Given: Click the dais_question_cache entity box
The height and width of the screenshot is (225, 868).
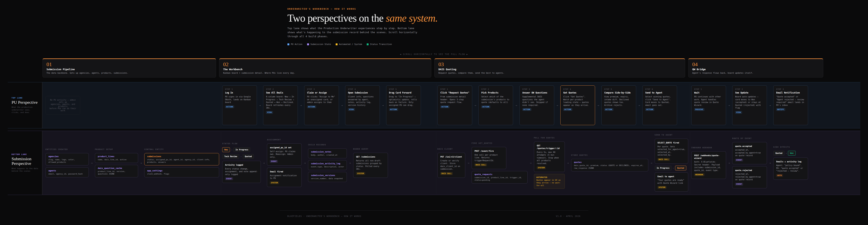Looking at the screenshot, I should 116,171.
